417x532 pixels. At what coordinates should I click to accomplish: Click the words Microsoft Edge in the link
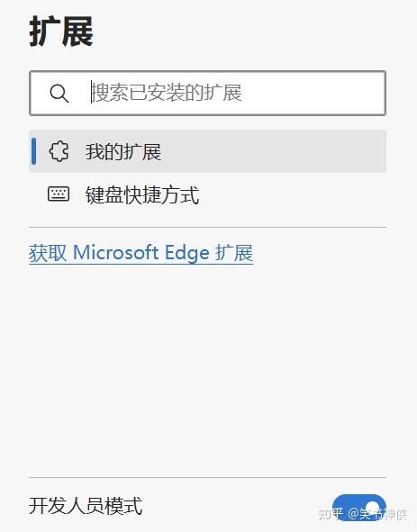(141, 253)
